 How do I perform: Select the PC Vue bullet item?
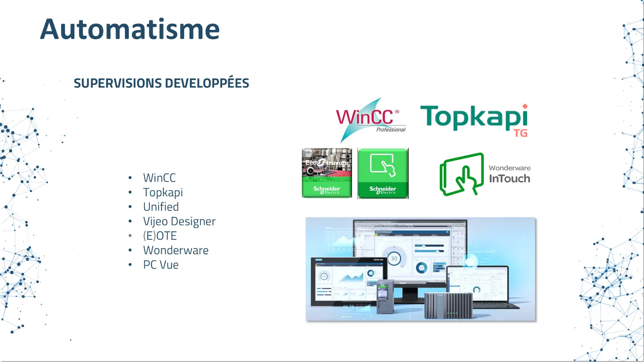pyautogui.click(x=161, y=265)
